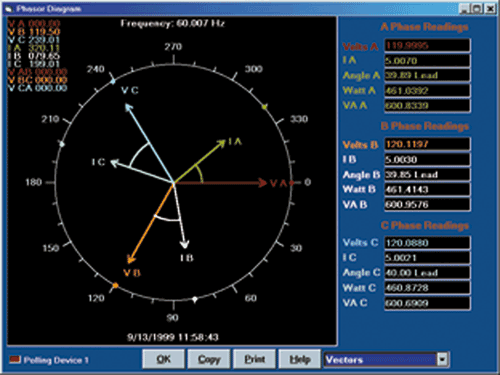This screenshot has width=500, height=375.
Task: Click the V C vector label
Action: point(130,90)
